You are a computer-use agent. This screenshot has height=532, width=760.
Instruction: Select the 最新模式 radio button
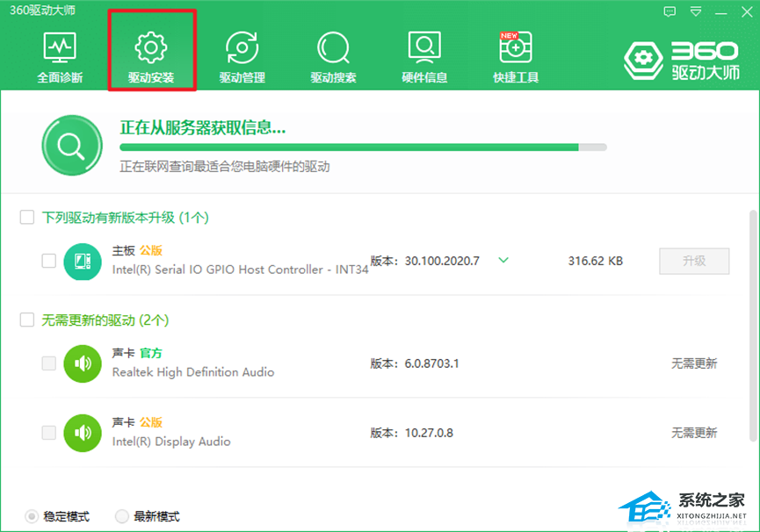[122, 516]
